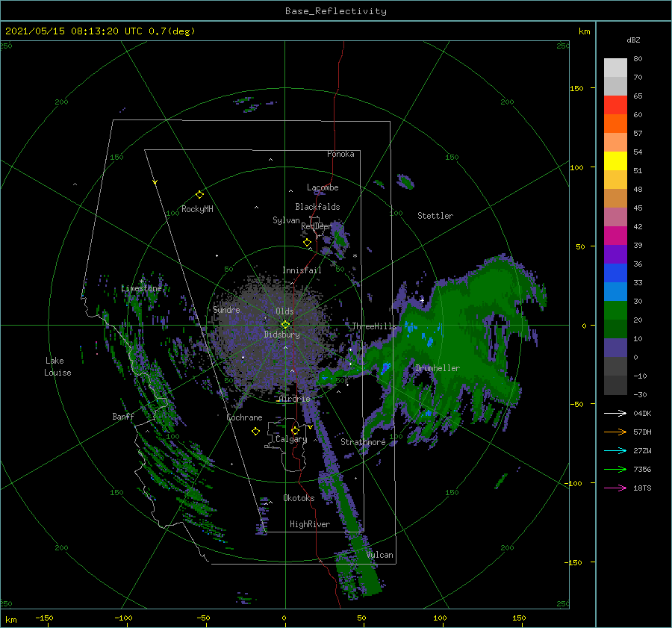Click the Cochrane label
This screenshot has width=672, height=628.
tap(244, 417)
